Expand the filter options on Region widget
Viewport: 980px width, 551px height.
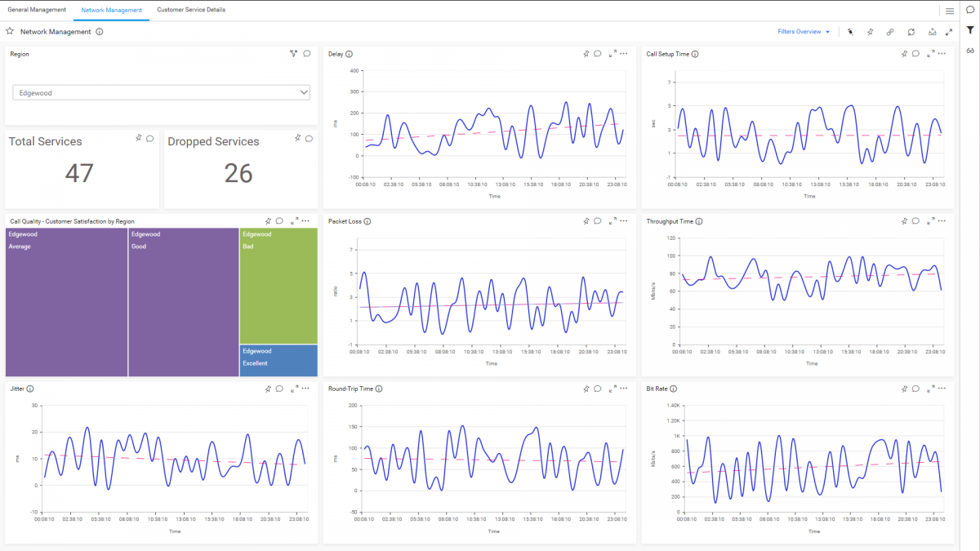[x=293, y=52]
